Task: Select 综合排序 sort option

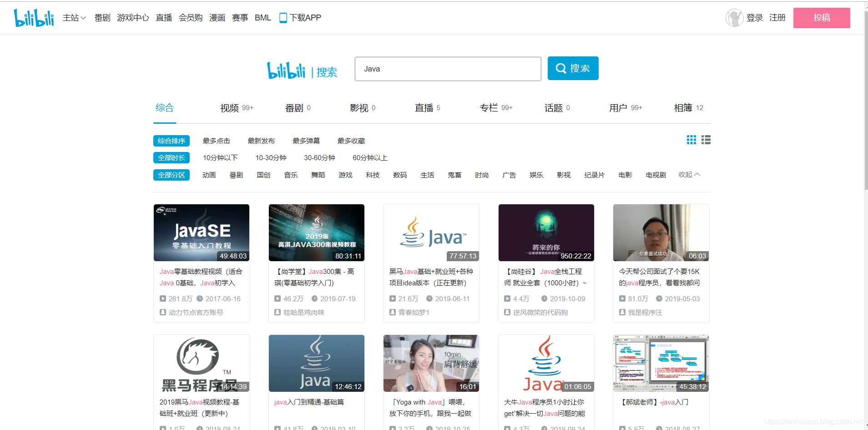Action: tap(172, 141)
